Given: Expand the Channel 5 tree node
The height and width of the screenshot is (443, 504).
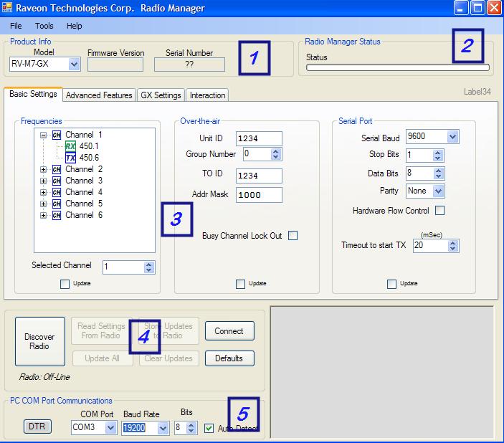Looking at the screenshot, I should pyautogui.click(x=43, y=204).
